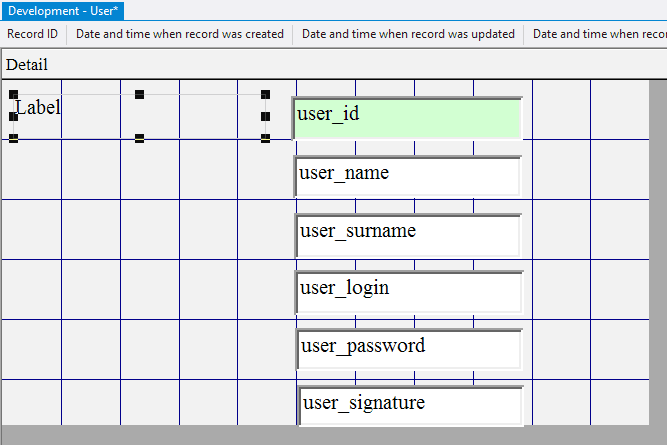
Task: Click Label's top-left resize handle
Action: (13, 95)
